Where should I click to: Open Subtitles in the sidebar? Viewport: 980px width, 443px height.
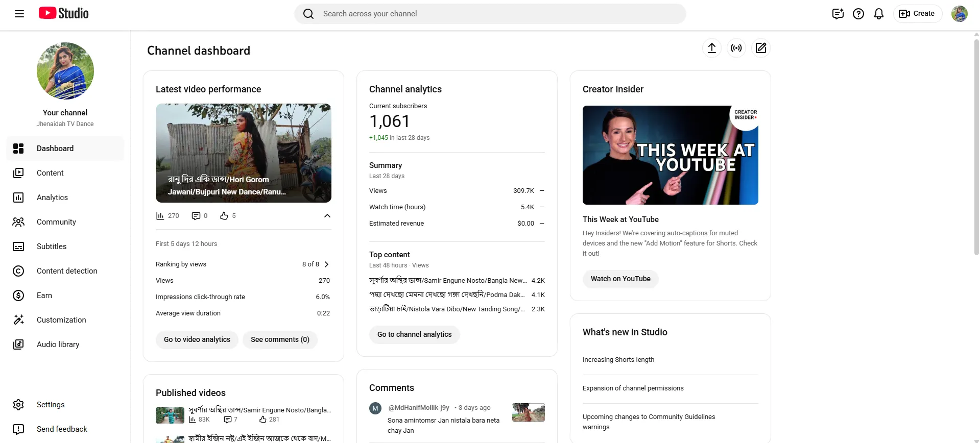(x=65, y=247)
